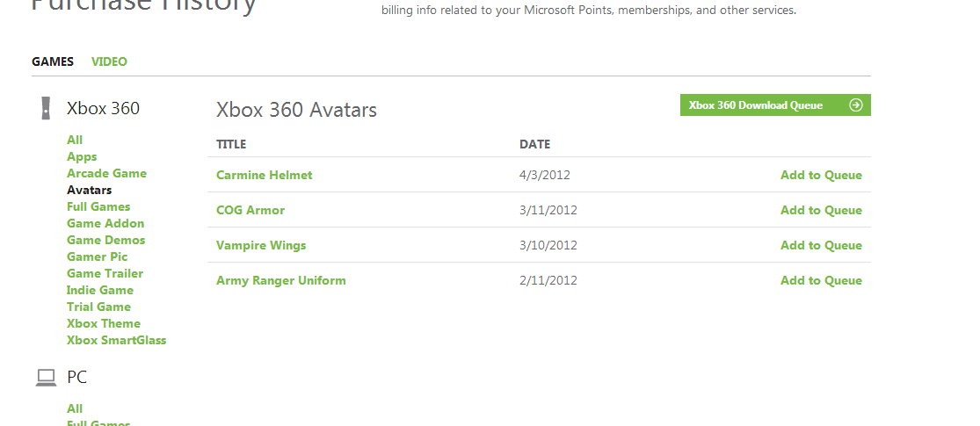The height and width of the screenshot is (426, 980).
Task: Open the Game Addon category
Action: click(105, 223)
